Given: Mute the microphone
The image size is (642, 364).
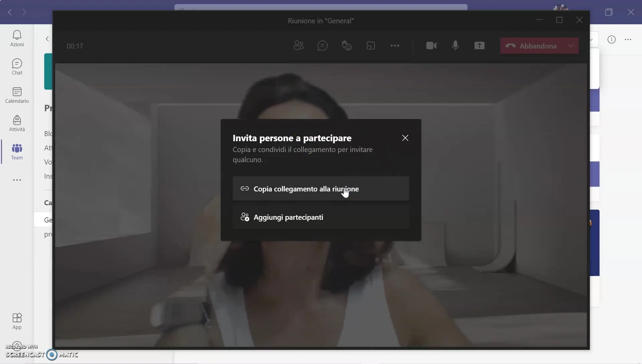Looking at the screenshot, I should [x=455, y=45].
